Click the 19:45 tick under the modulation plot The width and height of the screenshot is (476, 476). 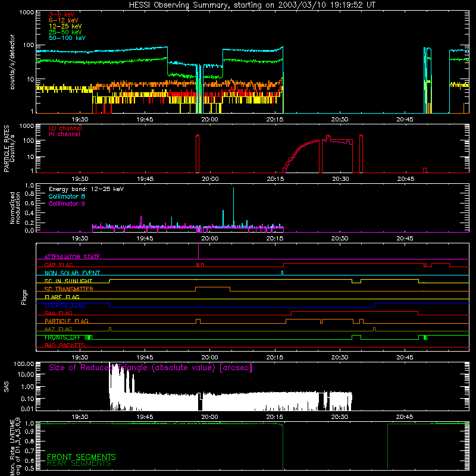145,239
